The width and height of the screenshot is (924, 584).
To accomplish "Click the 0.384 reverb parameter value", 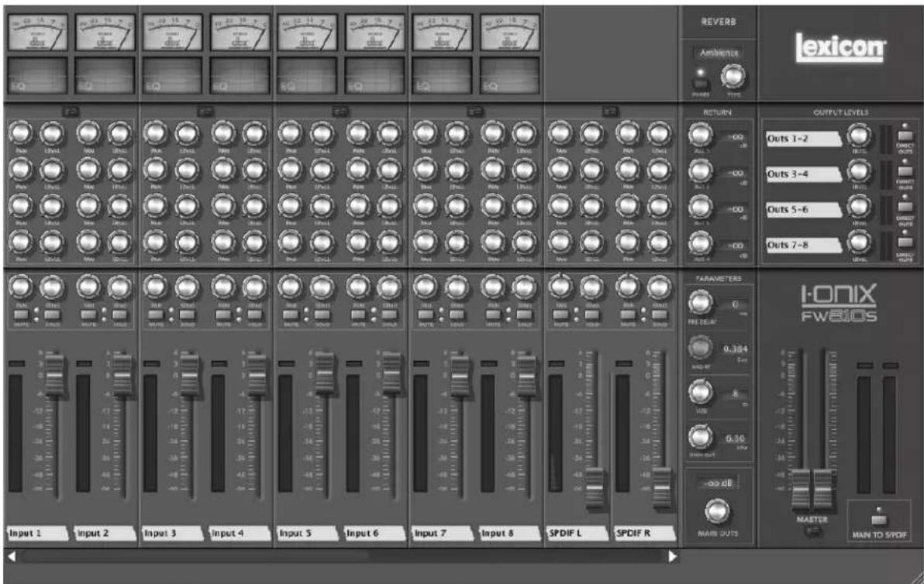I will pos(735,349).
